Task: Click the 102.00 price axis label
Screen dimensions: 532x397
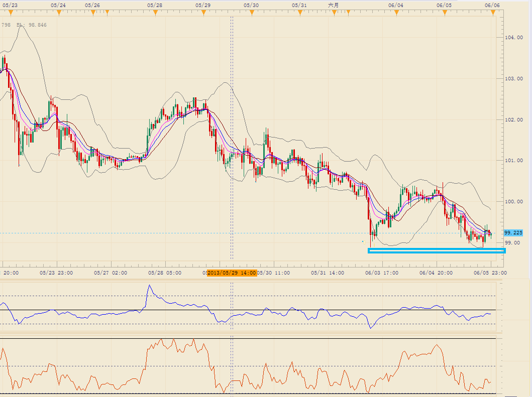Action: click(x=513, y=119)
